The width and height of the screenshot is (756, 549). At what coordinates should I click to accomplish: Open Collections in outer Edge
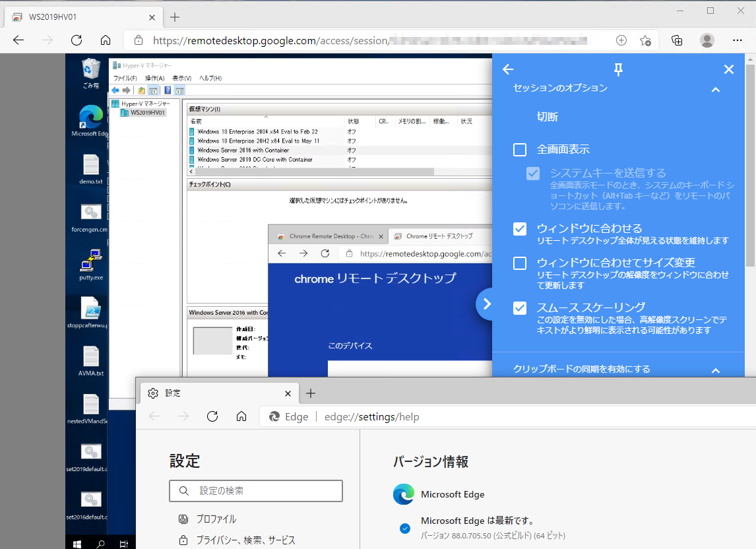tap(677, 40)
